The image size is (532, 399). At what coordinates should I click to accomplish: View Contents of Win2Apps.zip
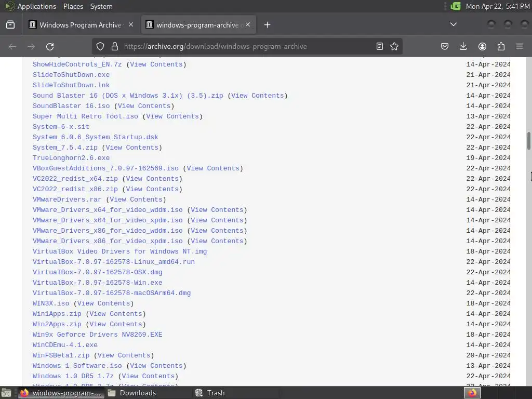116,324
